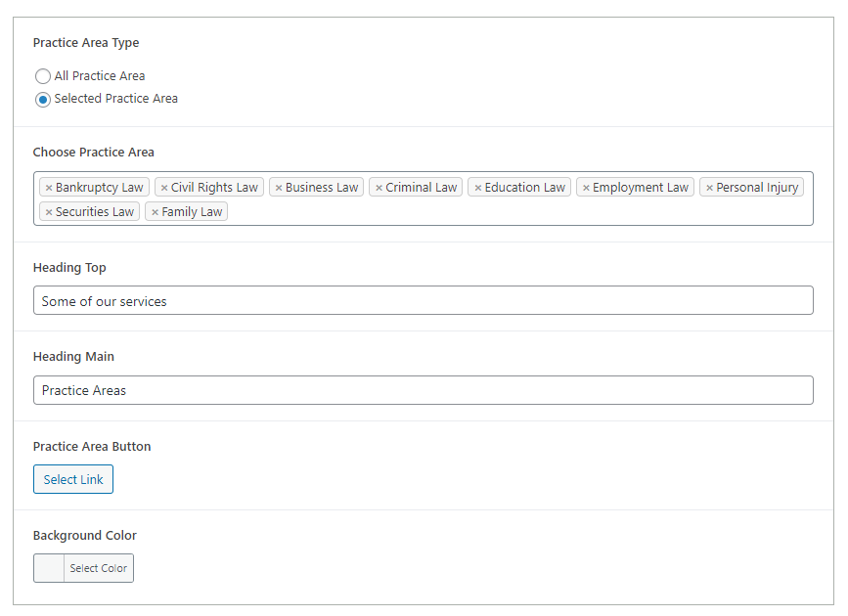Remove the Civil Rights Law tag

click(x=164, y=188)
